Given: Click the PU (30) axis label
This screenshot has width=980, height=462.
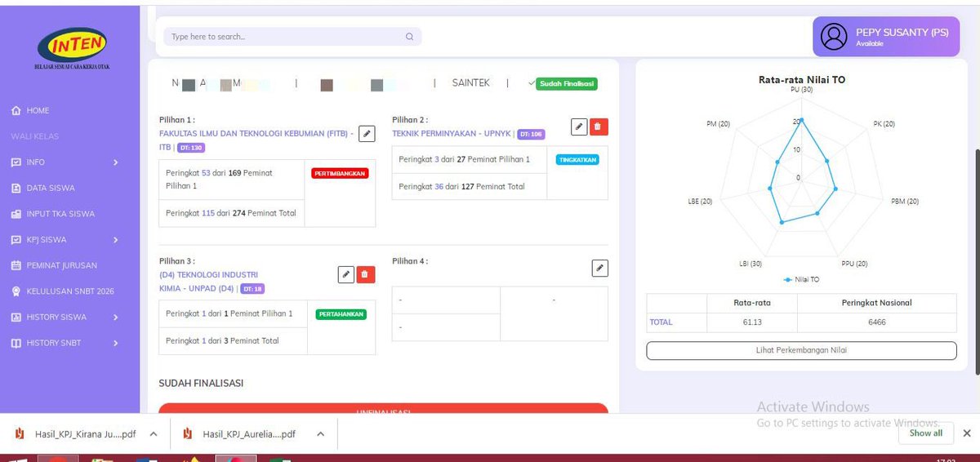Looking at the screenshot, I should click(801, 90).
